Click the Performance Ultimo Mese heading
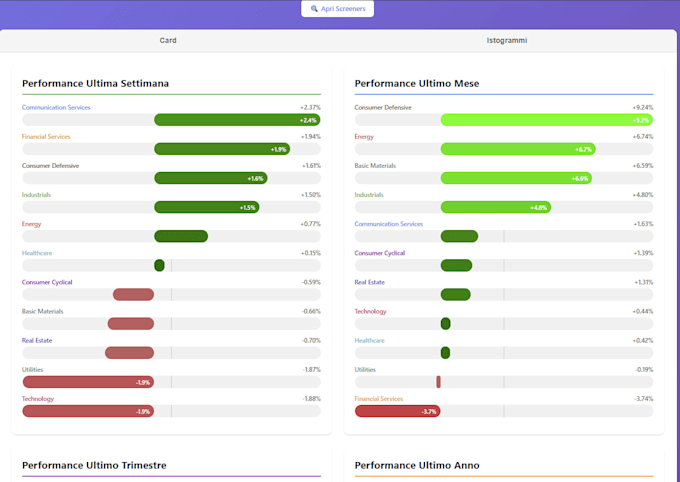This screenshot has height=482, width=680. point(417,83)
